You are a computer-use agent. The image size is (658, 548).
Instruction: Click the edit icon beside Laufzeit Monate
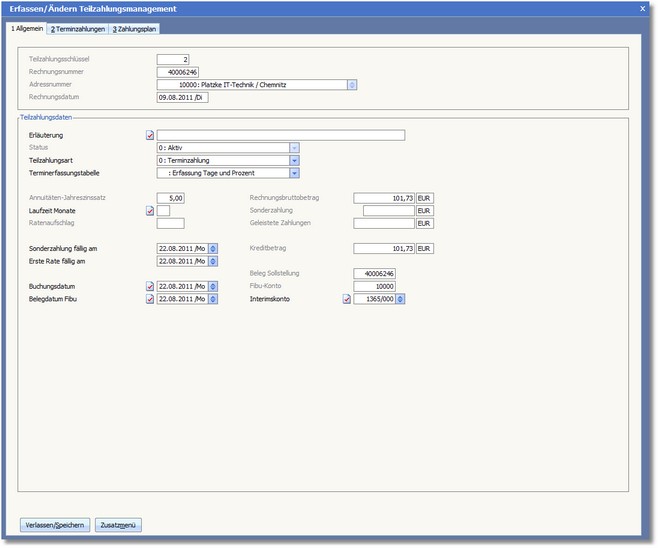150,211
